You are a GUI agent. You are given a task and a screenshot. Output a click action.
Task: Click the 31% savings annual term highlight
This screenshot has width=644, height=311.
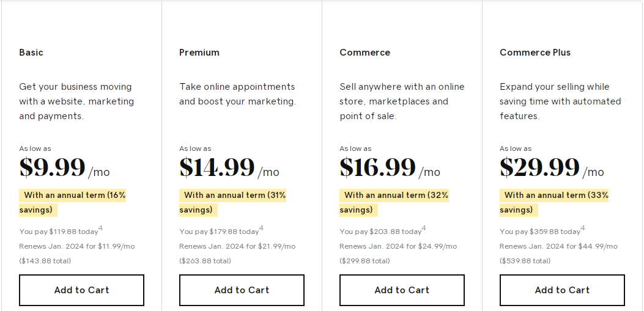(x=232, y=196)
